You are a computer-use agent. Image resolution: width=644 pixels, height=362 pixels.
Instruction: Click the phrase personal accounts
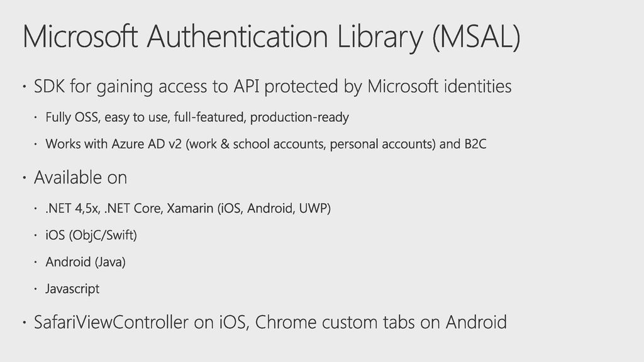(380, 144)
